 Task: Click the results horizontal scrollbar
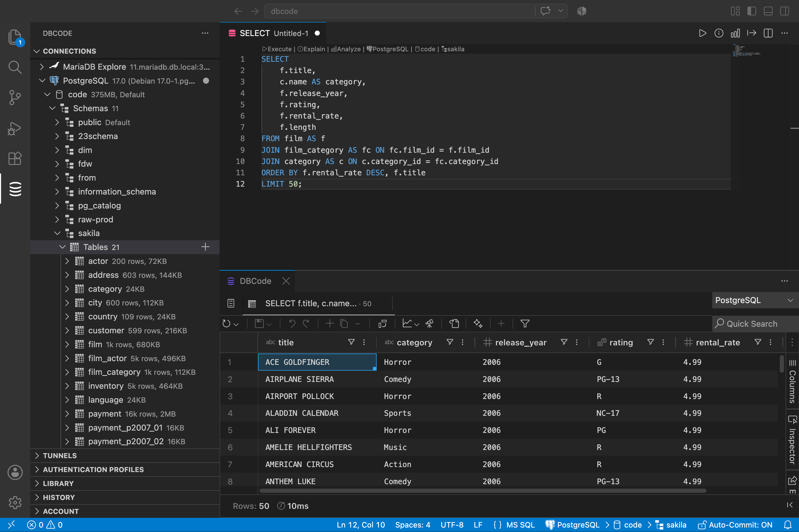pos(483,491)
